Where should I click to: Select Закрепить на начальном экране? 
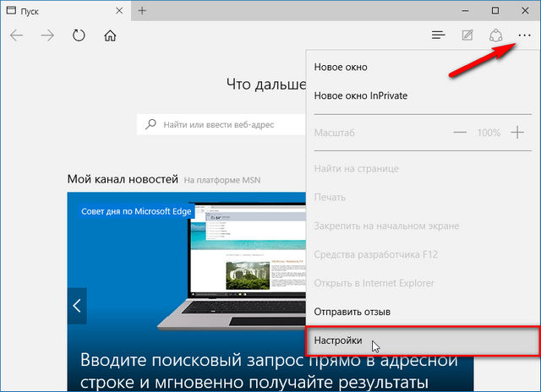point(423,226)
